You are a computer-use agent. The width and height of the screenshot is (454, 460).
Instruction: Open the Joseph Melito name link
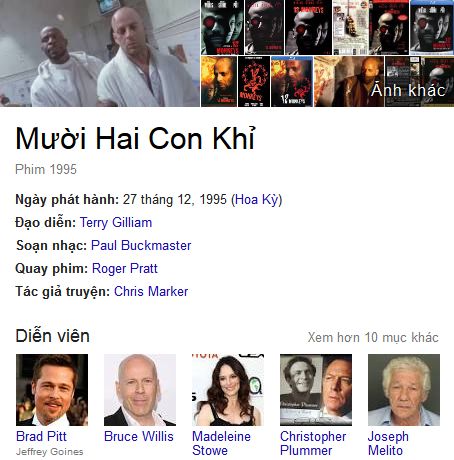[x=388, y=443]
